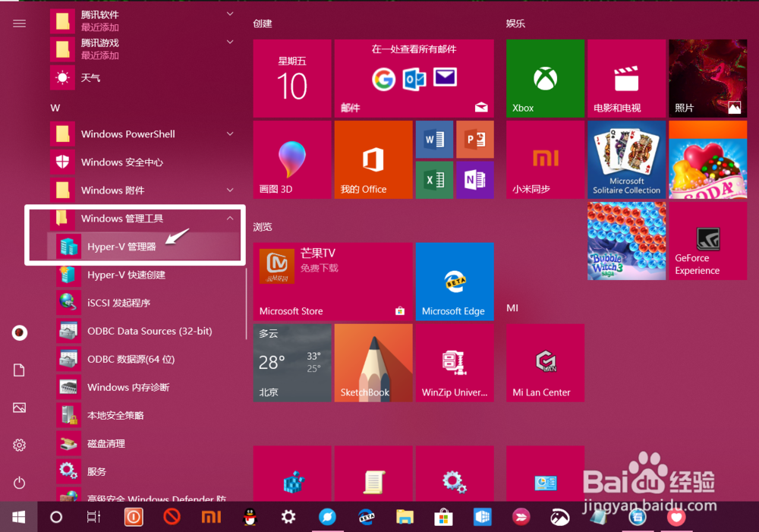
Task: Jump to letter W in the app list
Action: [x=55, y=108]
